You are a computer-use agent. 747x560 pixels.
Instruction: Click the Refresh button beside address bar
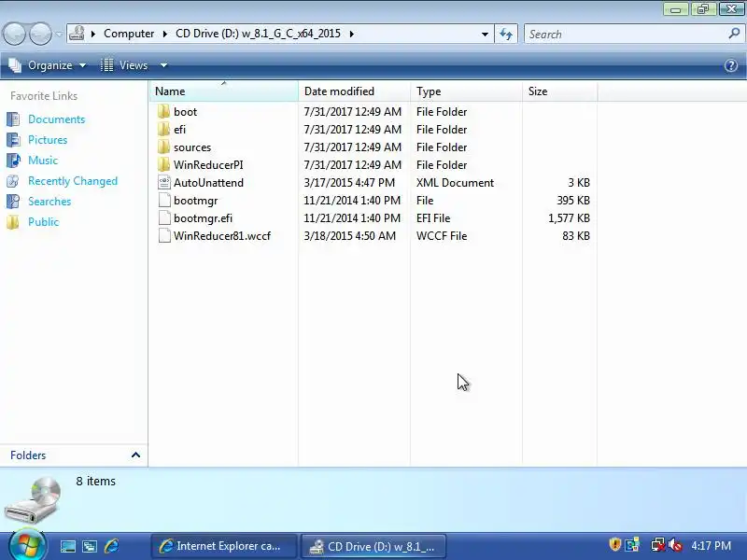tap(506, 34)
